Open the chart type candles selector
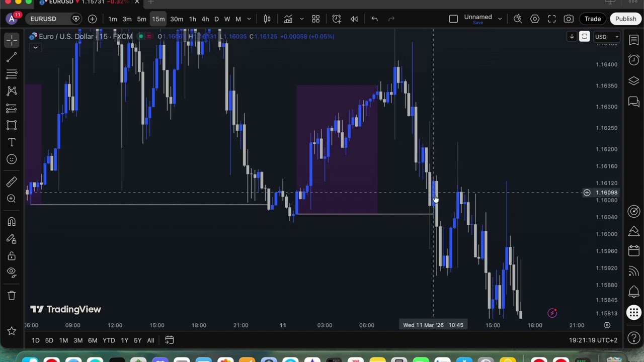 pyautogui.click(x=267, y=19)
